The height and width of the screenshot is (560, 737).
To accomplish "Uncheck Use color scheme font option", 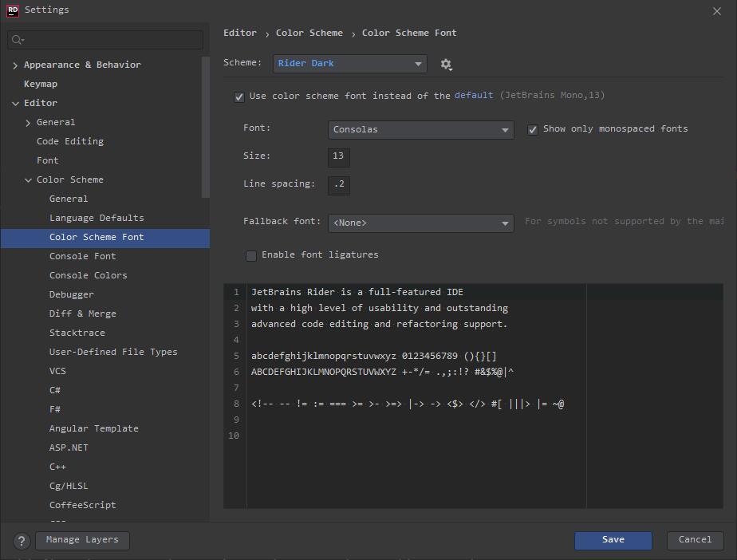I will 238,97.
